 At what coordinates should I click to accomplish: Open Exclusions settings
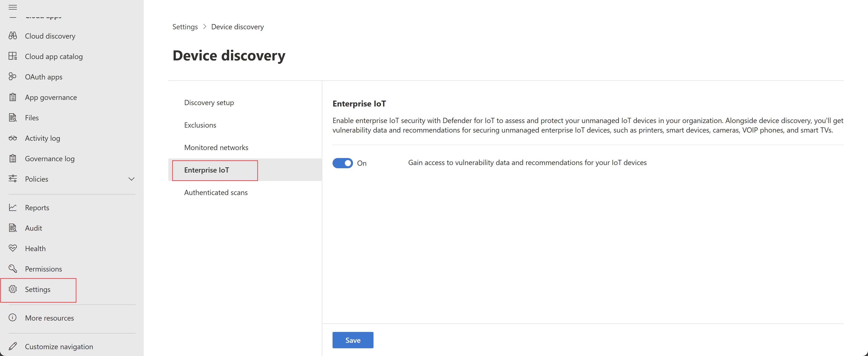(200, 124)
